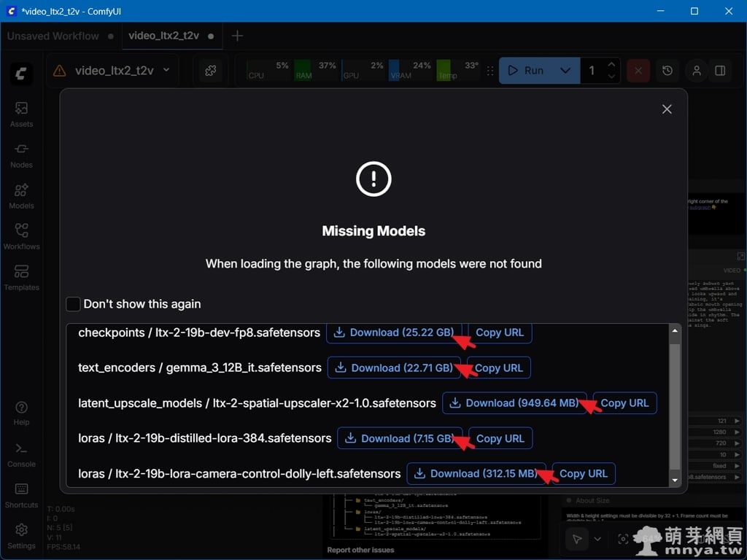Open the Assets sidebar panel
The image size is (747, 560).
21,113
